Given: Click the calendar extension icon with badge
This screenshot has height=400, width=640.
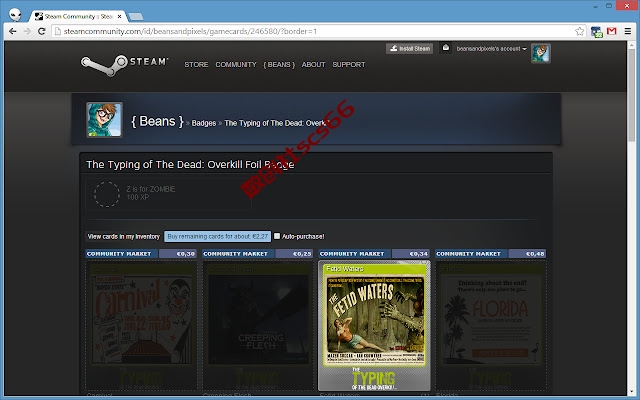Looking at the screenshot, I should pos(596,32).
